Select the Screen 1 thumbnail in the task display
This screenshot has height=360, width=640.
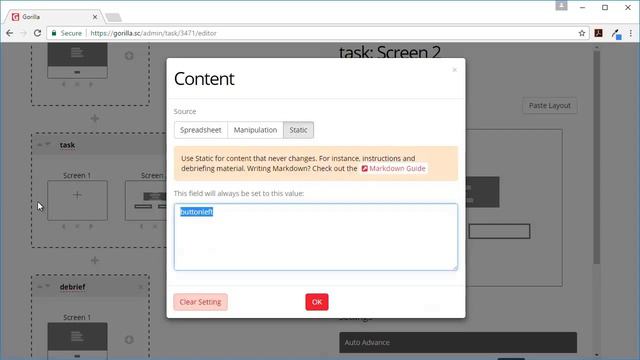77,200
